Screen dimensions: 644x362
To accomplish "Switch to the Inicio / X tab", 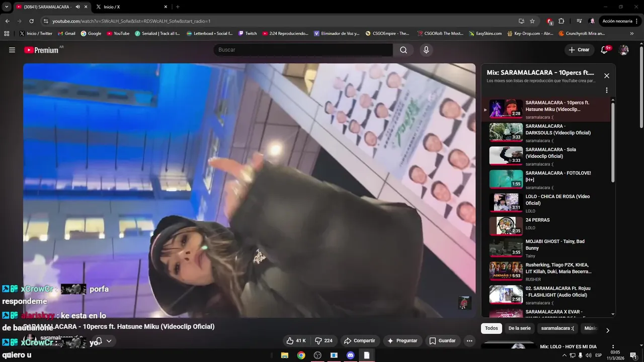I will click(x=131, y=7).
